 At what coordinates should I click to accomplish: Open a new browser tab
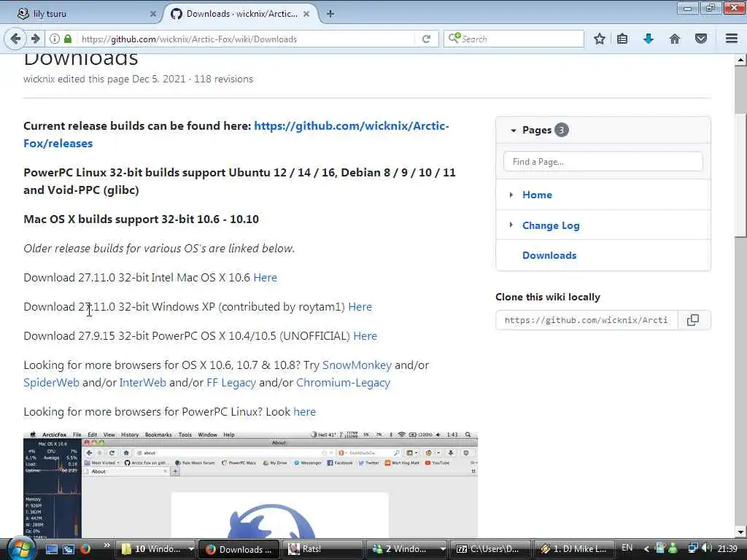click(330, 14)
